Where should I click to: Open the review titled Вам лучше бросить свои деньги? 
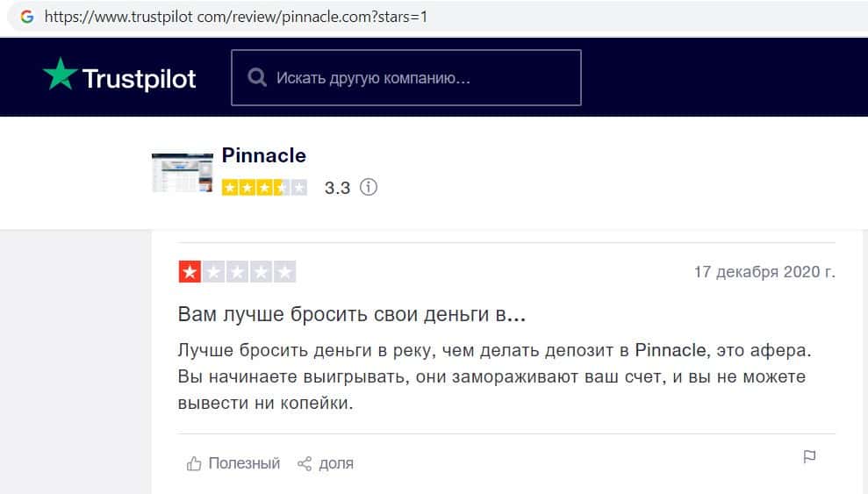[x=351, y=314]
